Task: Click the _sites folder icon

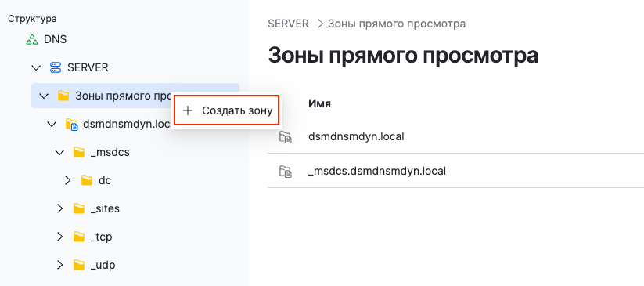Action: pos(79,208)
